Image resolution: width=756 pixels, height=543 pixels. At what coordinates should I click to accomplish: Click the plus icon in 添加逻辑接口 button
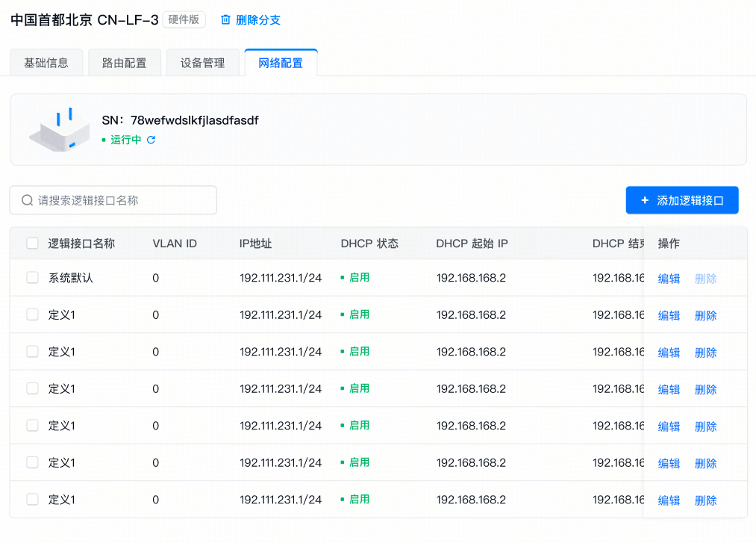click(x=645, y=200)
